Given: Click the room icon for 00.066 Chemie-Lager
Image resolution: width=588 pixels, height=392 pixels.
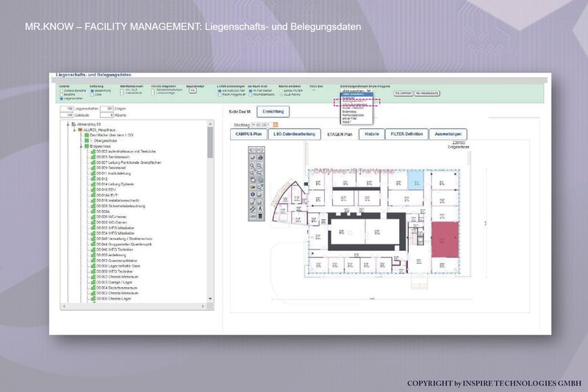Looking at the screenshot, I should (x=93, y=299).
